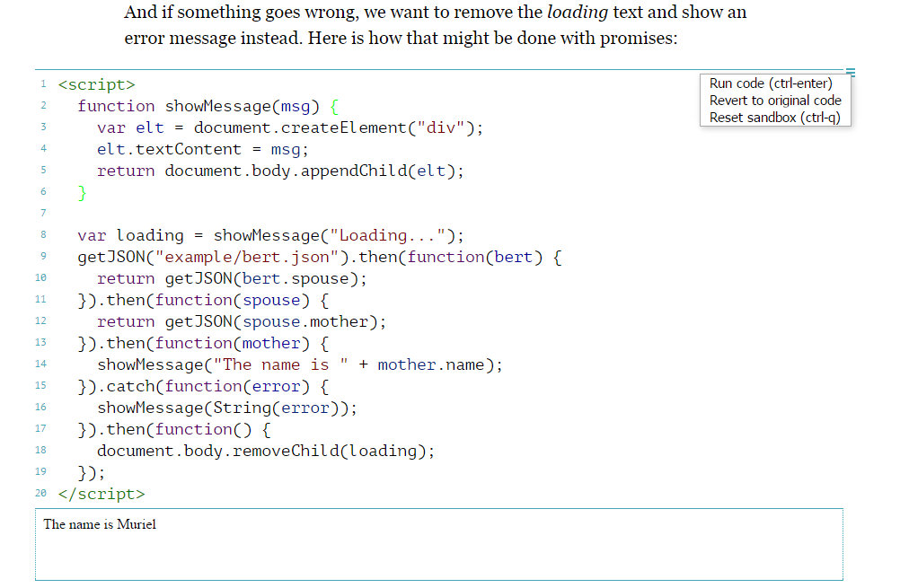Click the output text "The name is Muriel"
The height and width of the screenshot is (588, 909).
tap(100, 524)
